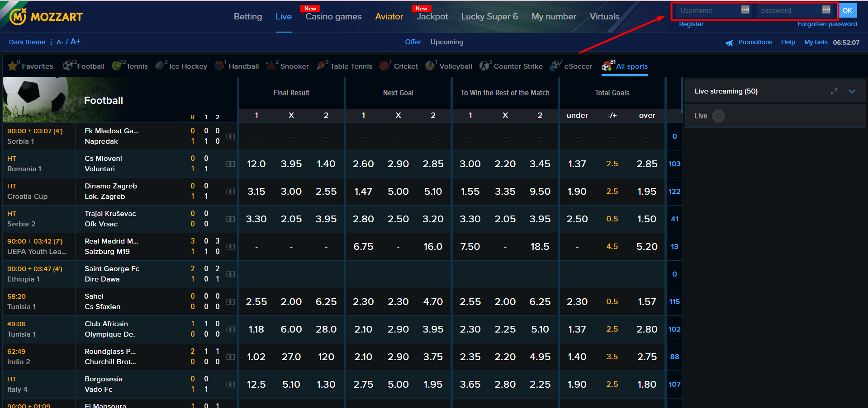This screenshot has width=868, height=408.
Task: Expand 115 more markets for Sahel
Action: pos(674,302)
